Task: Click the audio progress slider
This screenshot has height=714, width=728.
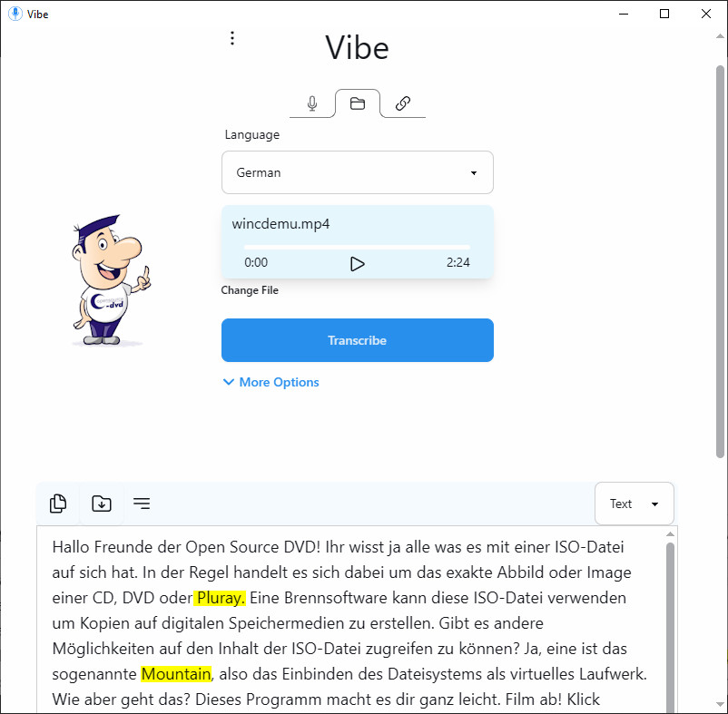Action: [358, 247]
